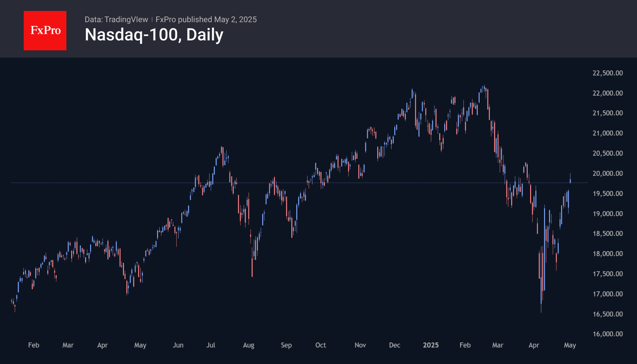Click the Sep label on the time axis
This screenshot has width=637, height=364.
coord(286,345)
